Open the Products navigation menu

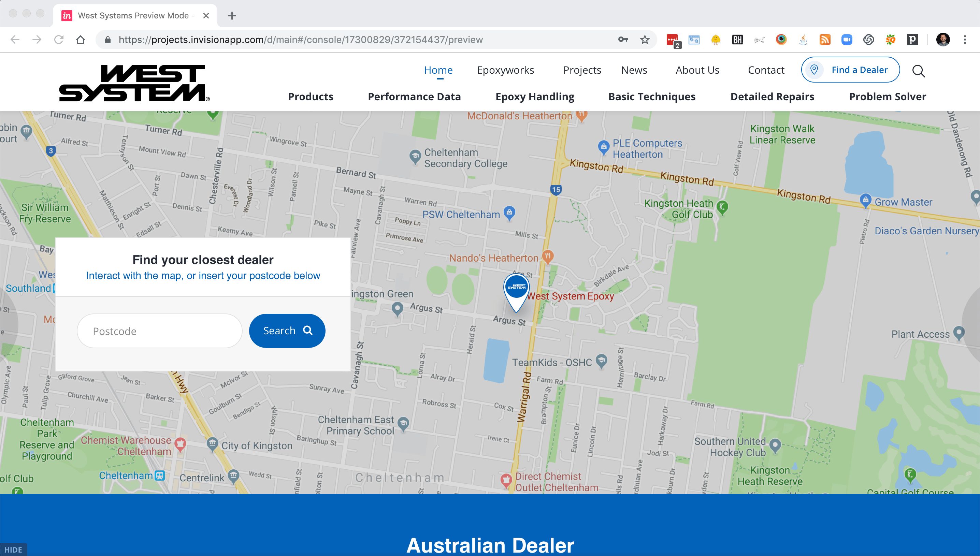311,97
